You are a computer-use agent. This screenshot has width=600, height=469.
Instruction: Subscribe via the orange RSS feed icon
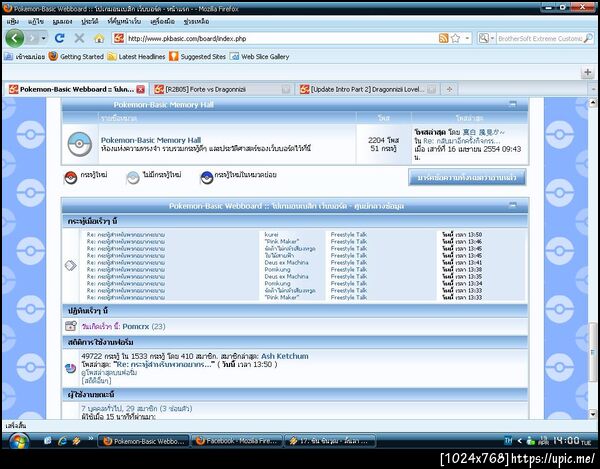coord(443,38)
